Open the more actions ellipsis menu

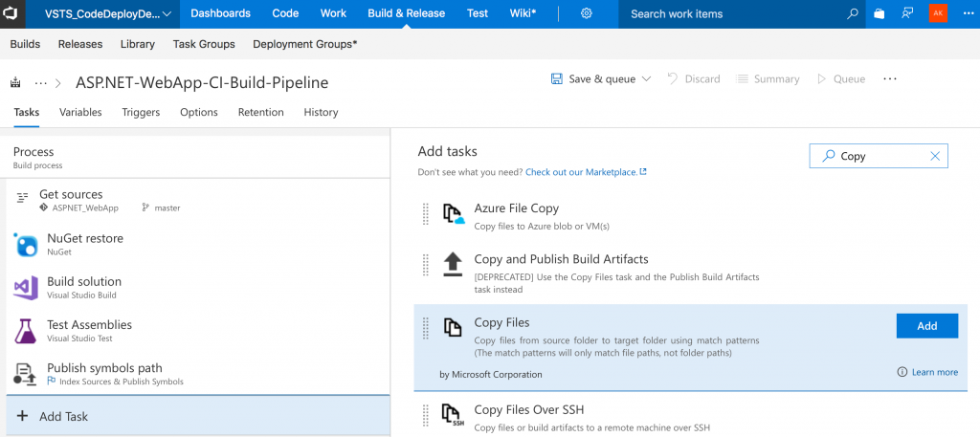890,79
